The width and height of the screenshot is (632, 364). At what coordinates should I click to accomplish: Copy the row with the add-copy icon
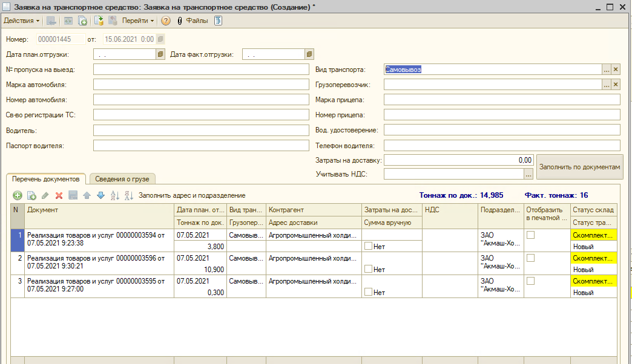tap(31, 196)
